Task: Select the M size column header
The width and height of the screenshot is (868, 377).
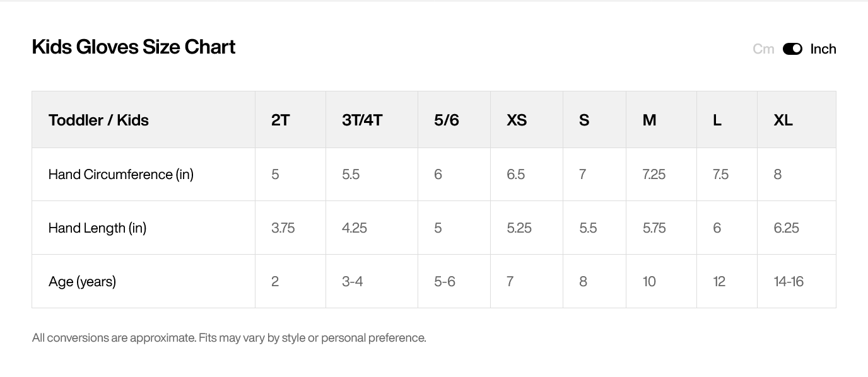Action: tap(650, 120)
